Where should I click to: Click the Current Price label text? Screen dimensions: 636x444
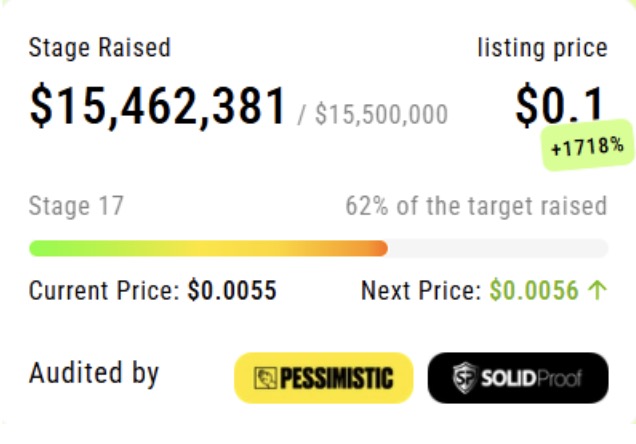pos(104,290)
